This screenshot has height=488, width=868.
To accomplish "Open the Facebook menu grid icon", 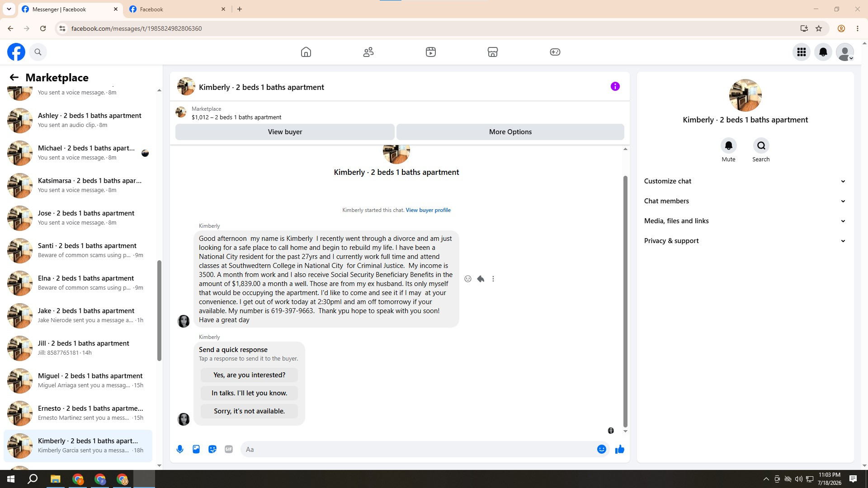I will tap(802, 52).
